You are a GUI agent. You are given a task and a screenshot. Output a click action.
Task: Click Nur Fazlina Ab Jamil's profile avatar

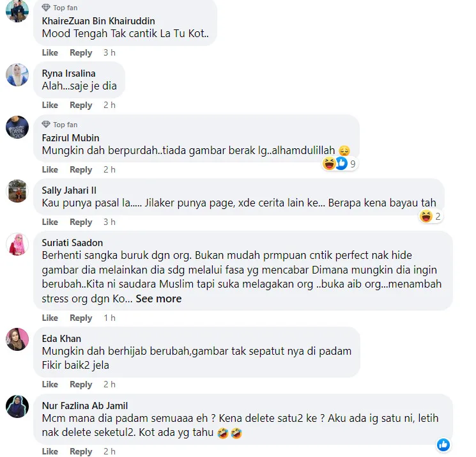click(x=17, y=407)
